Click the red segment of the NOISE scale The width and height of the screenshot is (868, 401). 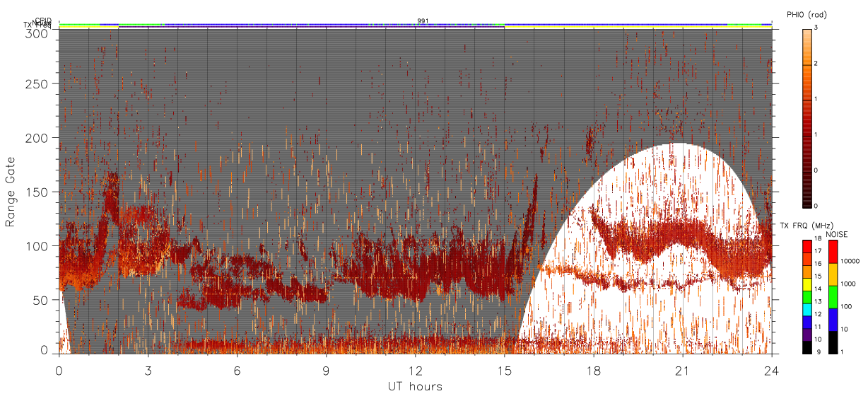coord(833,252)
